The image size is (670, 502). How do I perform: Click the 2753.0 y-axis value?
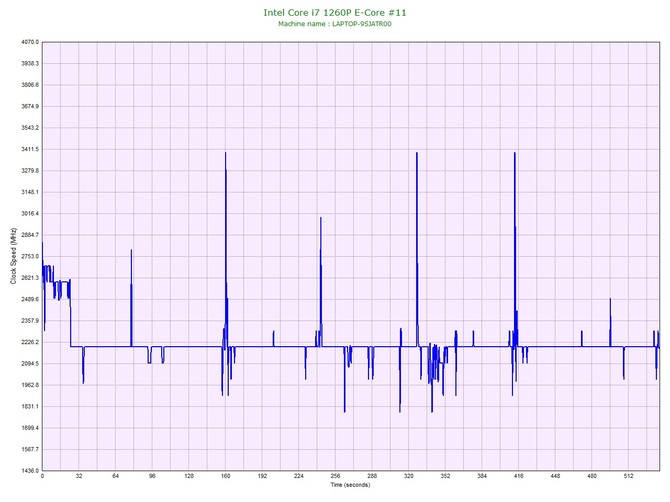click(30, 256)
